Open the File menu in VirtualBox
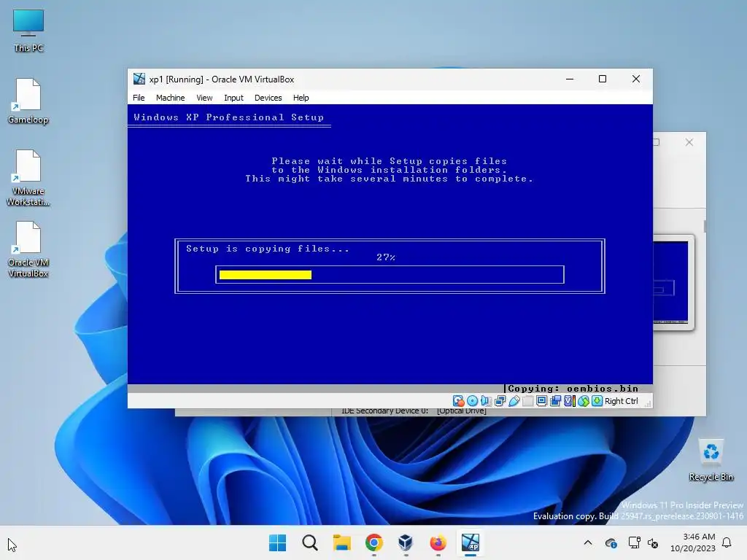 139,98
